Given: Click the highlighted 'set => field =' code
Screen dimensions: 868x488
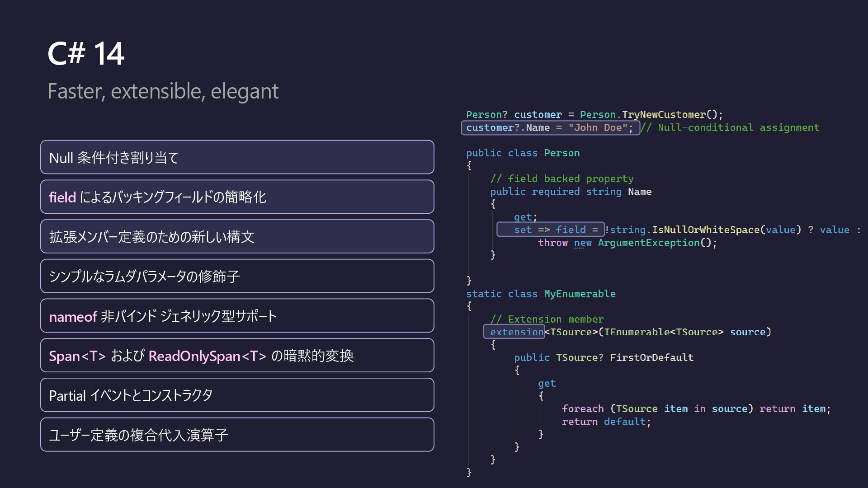Looking at the screenshot, I should coord(550,230).
